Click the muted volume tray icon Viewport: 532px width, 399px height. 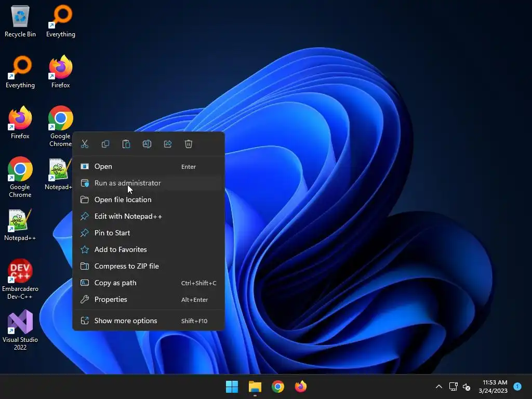467,387
